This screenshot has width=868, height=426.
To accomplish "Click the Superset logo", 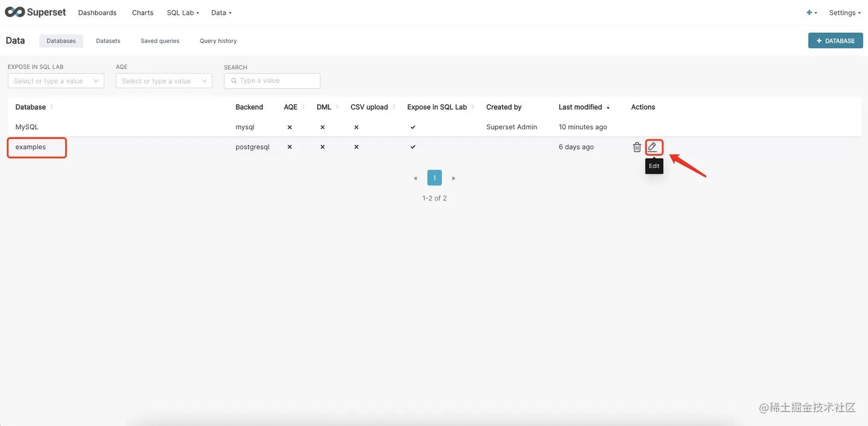I will coord(36,12).
